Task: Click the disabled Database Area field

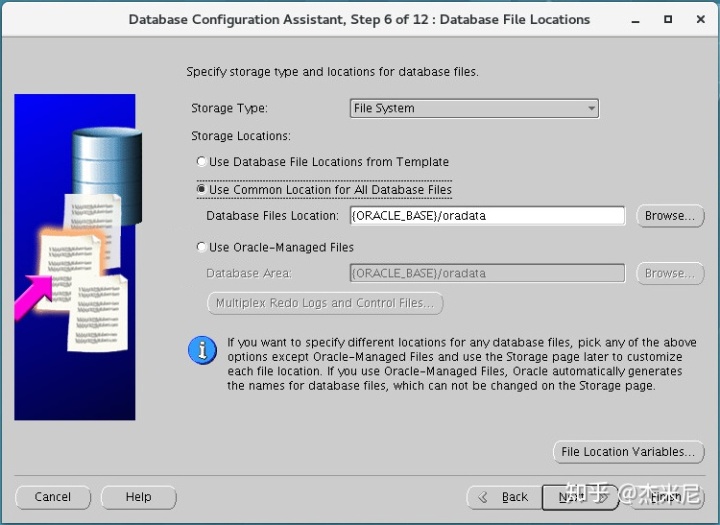Action: (x=487, y=273)
